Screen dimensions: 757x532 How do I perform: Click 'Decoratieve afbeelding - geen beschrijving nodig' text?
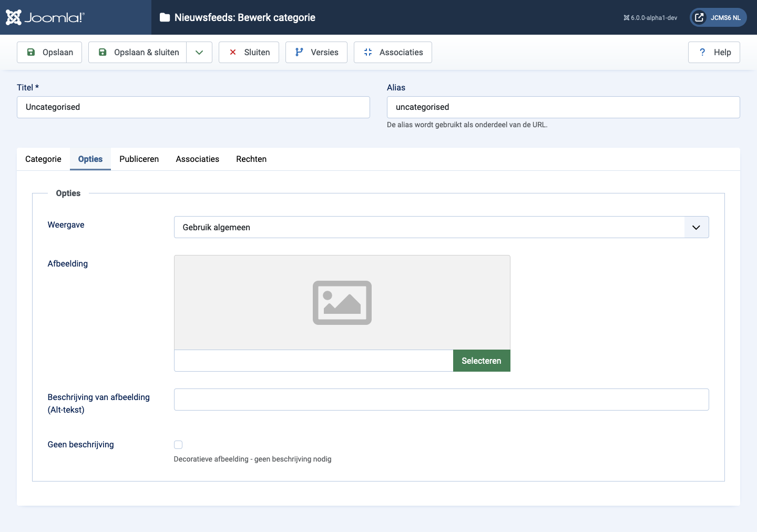[x=253, y=459]
